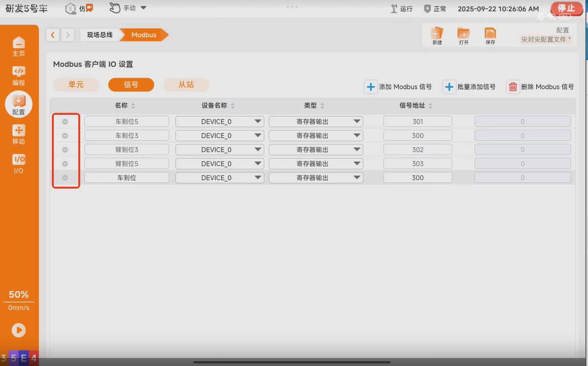Switch to the 从站 tab
Screen dimensions: 588x366
pyautogui.click(x=186, y=85)
